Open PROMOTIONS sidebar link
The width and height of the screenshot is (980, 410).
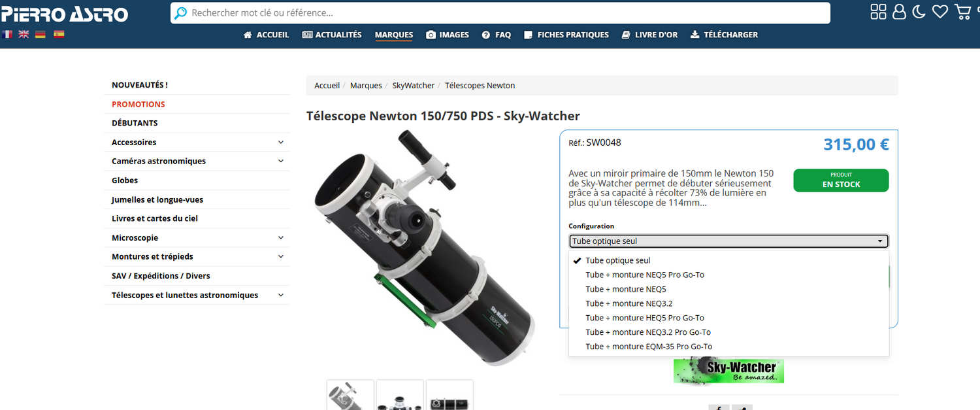coord(139,104)
